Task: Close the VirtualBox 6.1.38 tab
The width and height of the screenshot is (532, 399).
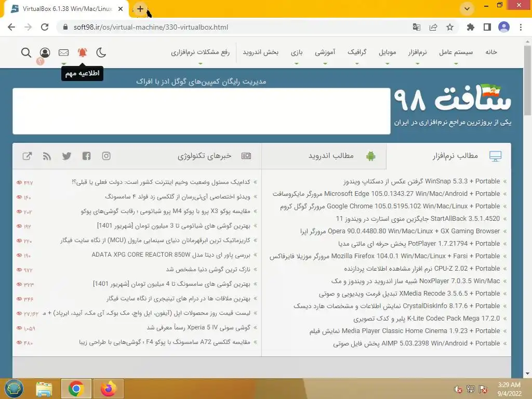Action: click(x=121, y=9)
